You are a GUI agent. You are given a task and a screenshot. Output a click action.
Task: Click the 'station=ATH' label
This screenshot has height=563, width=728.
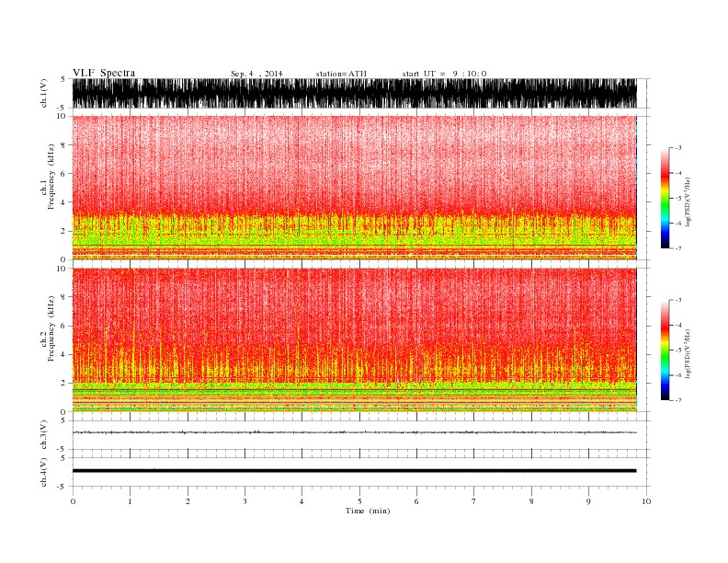pyautogui.click(x=341, y=74)
